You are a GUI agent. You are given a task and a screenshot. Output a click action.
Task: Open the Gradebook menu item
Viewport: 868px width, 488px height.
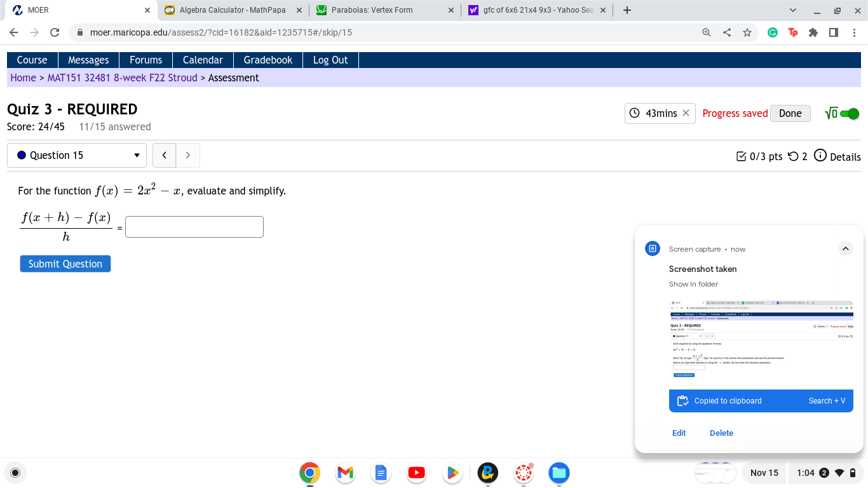click(x=268, y=60)
